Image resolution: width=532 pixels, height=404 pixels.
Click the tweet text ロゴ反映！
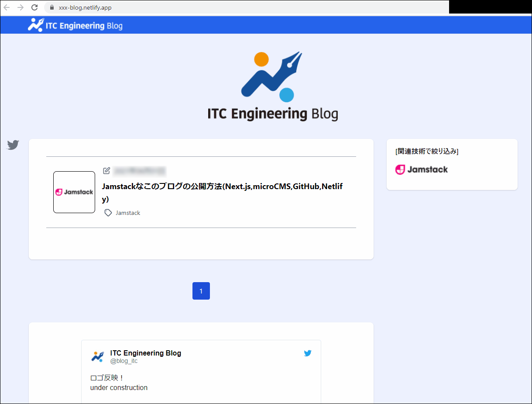tap(107, 378)
